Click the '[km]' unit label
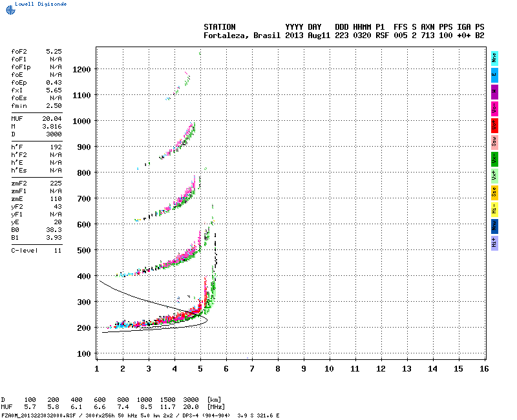517x420 pixels. tap(215, 400)
